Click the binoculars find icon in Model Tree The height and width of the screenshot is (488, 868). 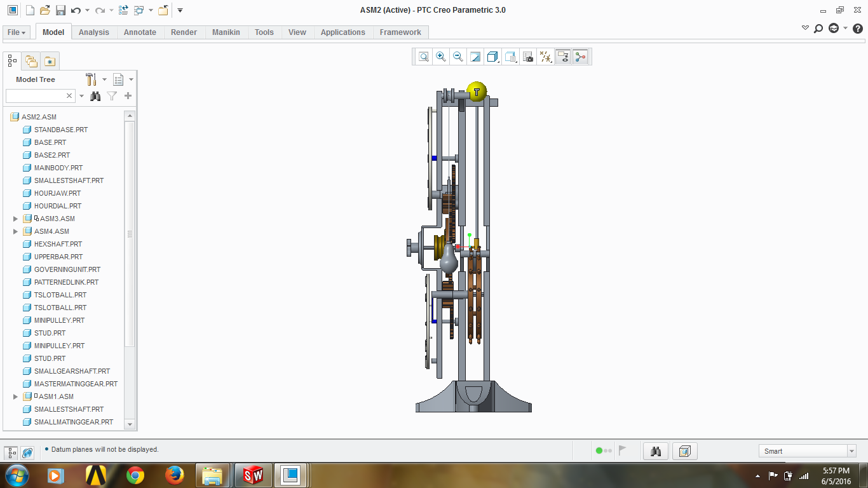(x=95, y=96)
